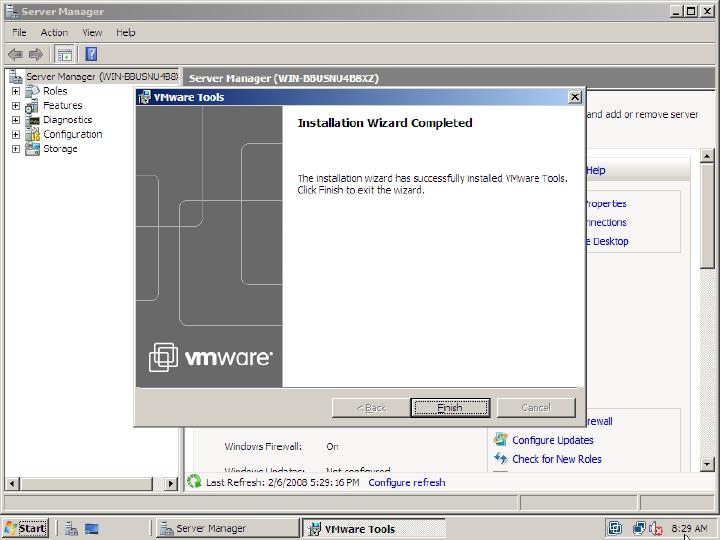This screenshot has width=720, height=540.
Task: Select the Diagnostics label in tree
Action: point(68,120)
